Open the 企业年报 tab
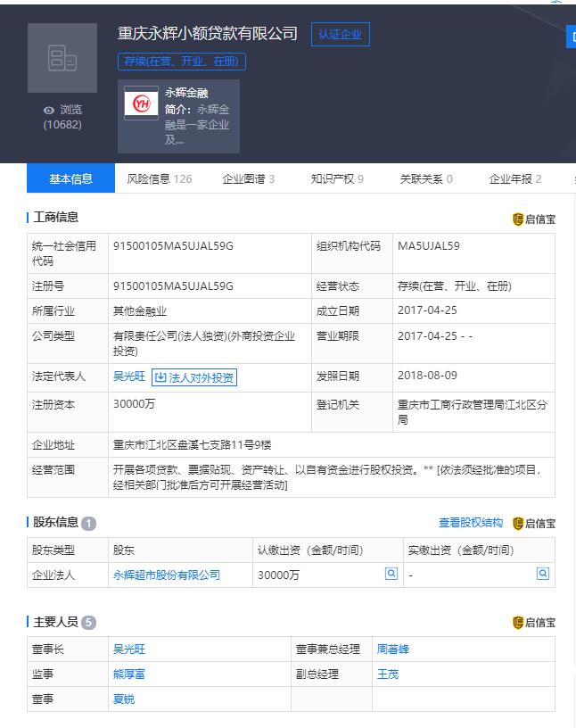Viewport: 576px width, 728px height. click(x=515, y=178)
